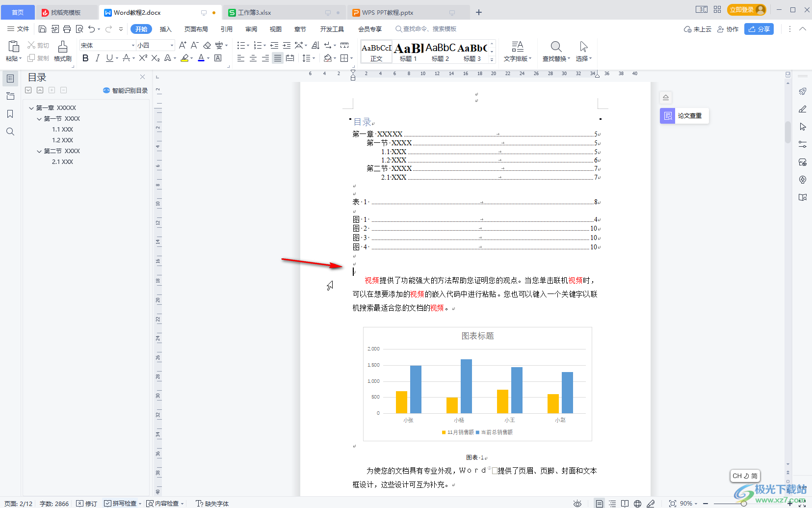Viewport: 812px width, 508px height.
Task: Click the 立即登录 login button
Action: [747, 9]
